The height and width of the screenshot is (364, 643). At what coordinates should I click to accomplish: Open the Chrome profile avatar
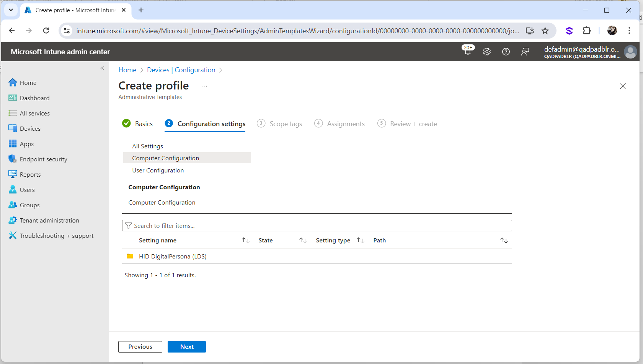coord(612,31)
